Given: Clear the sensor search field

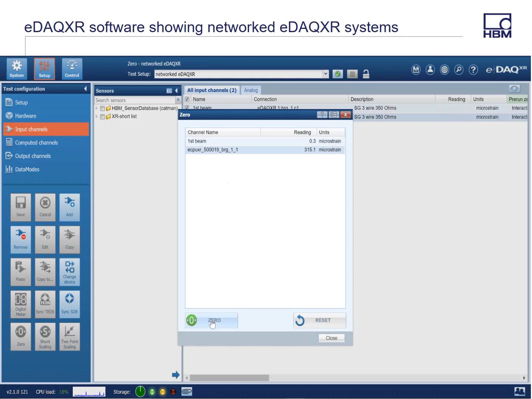Looking at the screenshot, I should tap(178, 100).
